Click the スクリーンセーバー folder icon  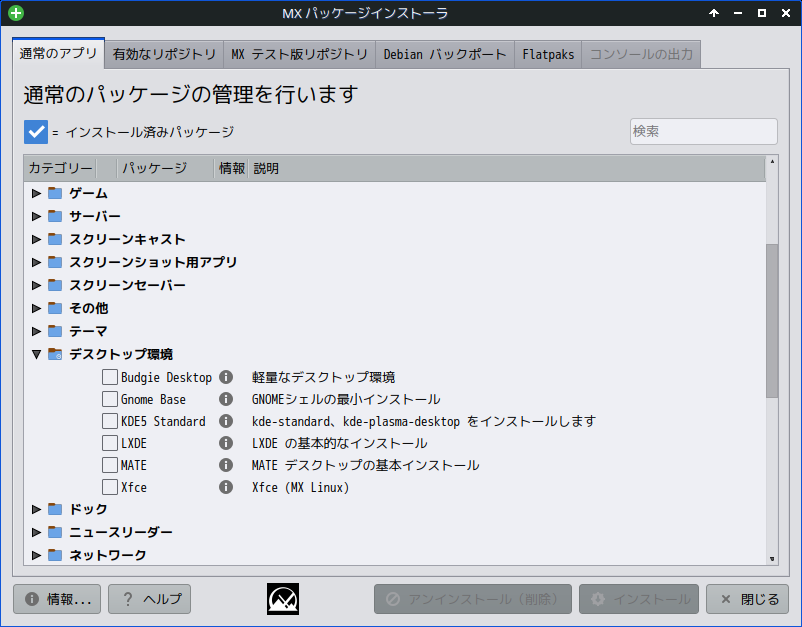coord(55,285)
